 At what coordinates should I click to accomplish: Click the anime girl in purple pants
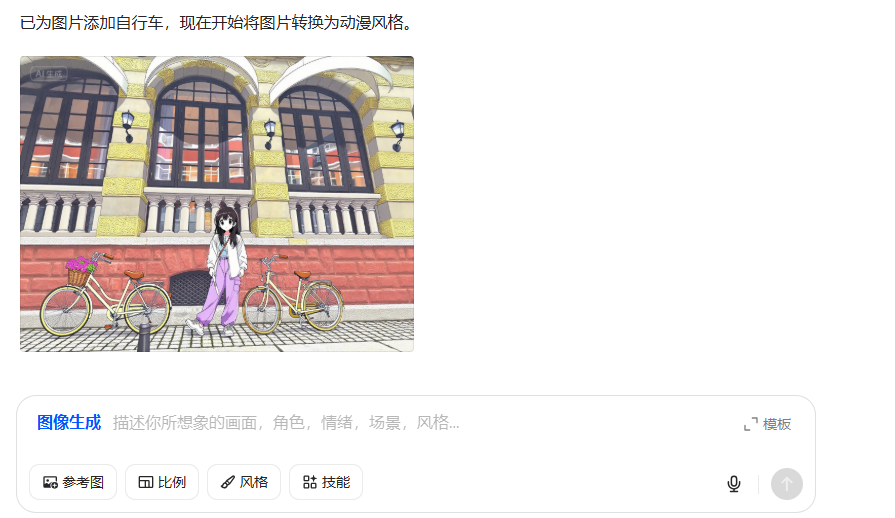click(x=223, y=270)
